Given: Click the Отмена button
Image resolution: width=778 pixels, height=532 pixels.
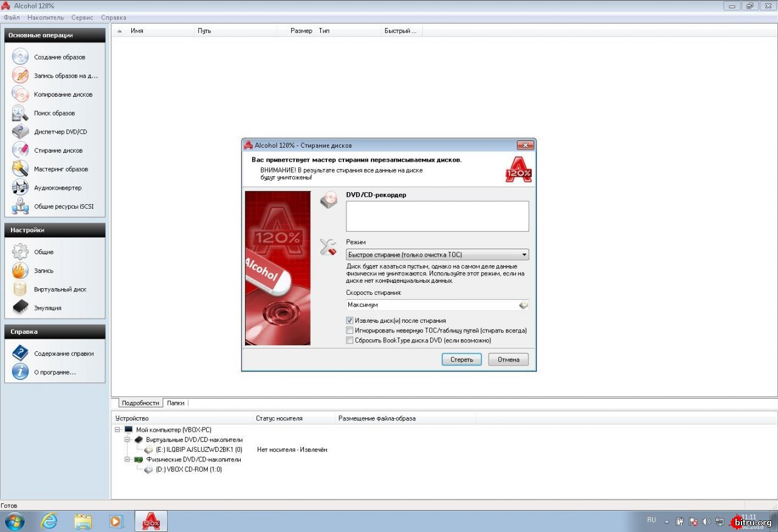Looking at the screenshot, I should click(x=509, y=359).
